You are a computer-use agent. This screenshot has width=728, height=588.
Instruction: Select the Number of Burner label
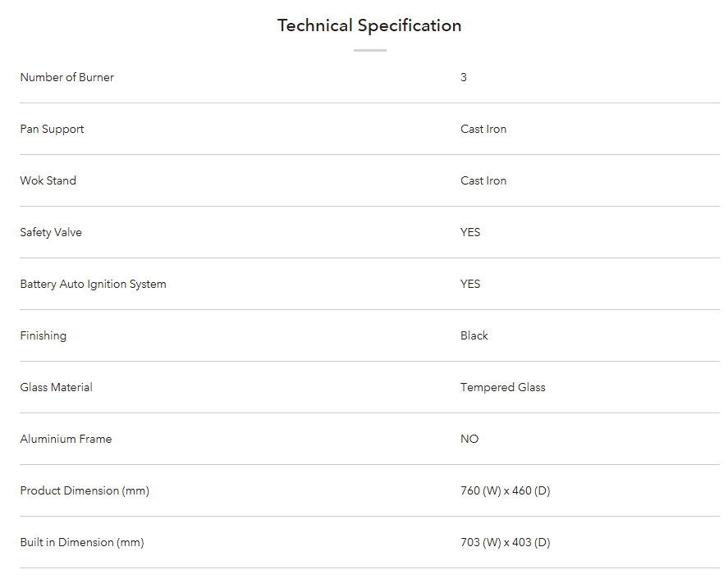66,77
